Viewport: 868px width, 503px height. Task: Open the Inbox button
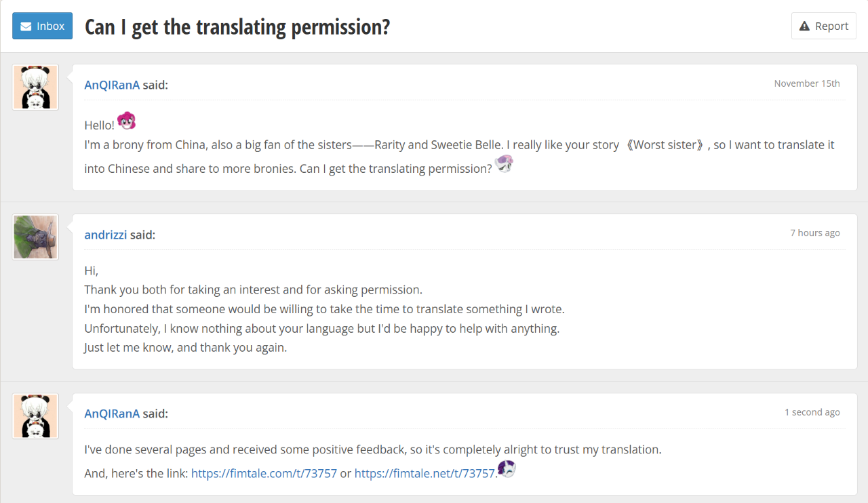click(x=42, y=26)
